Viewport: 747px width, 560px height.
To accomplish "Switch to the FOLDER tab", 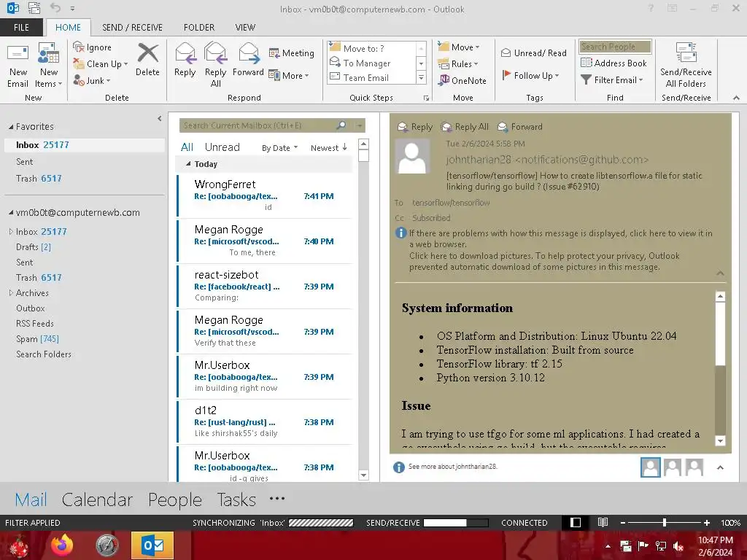I will tap(199, 27).
